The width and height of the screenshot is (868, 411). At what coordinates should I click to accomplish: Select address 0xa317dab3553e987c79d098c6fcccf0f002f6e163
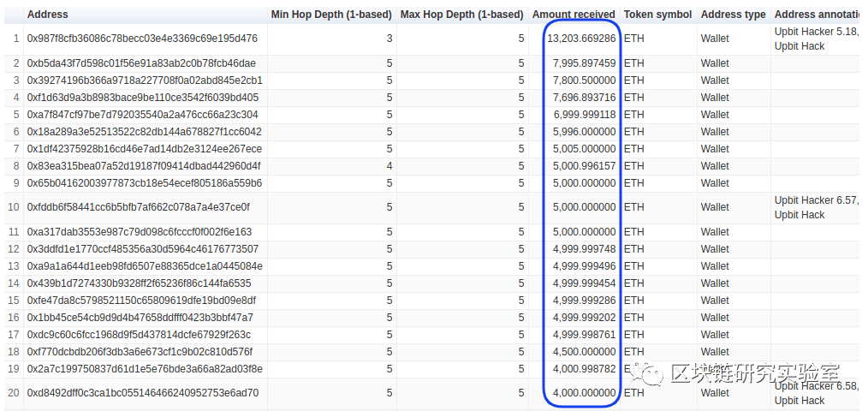tap(140, 231)
